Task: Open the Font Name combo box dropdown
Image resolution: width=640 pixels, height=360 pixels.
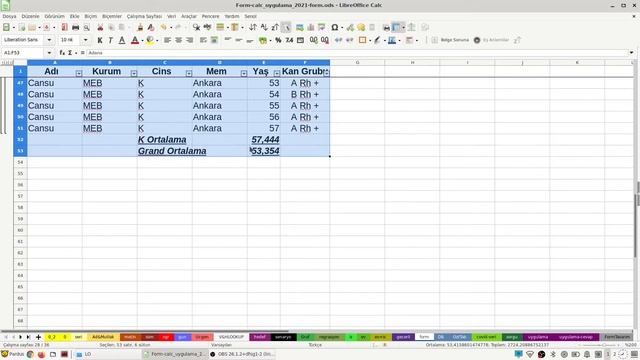Action: 49,40
